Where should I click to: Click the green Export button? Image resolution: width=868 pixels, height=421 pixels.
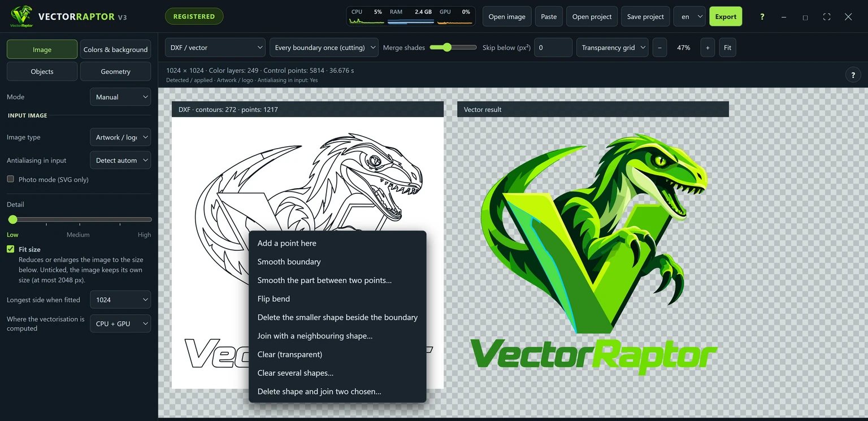click(x=726, y=16)
